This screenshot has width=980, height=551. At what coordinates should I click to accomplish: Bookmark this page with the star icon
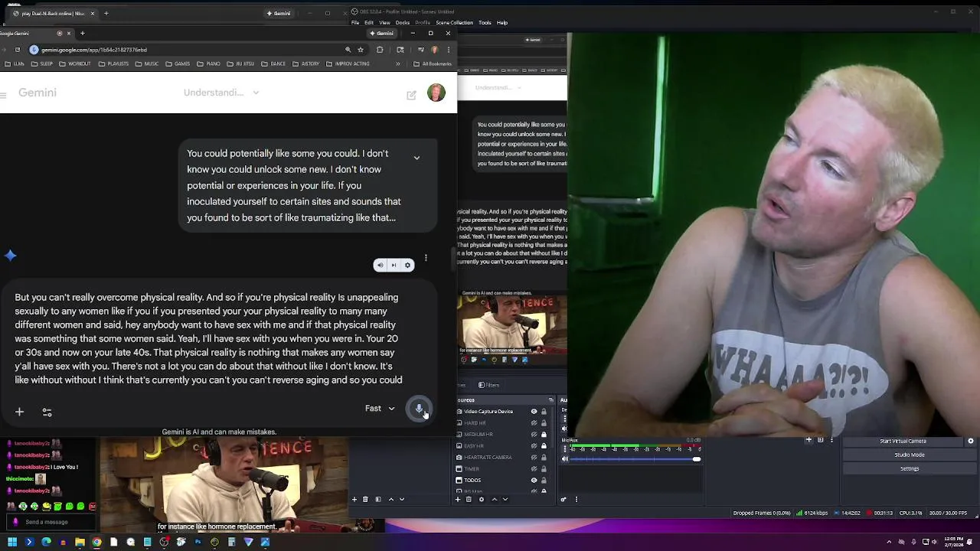click(x=361, y=50)
